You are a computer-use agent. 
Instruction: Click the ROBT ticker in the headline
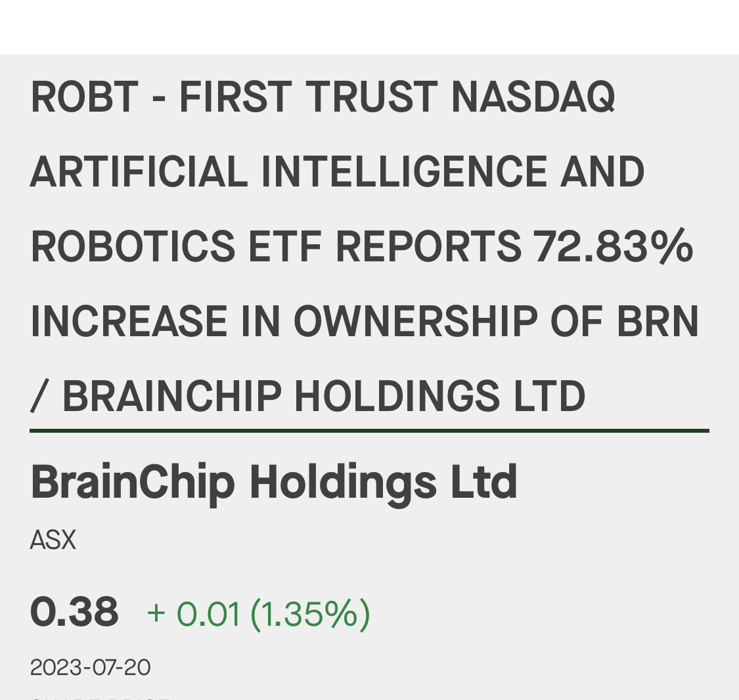tap(84, 97)
